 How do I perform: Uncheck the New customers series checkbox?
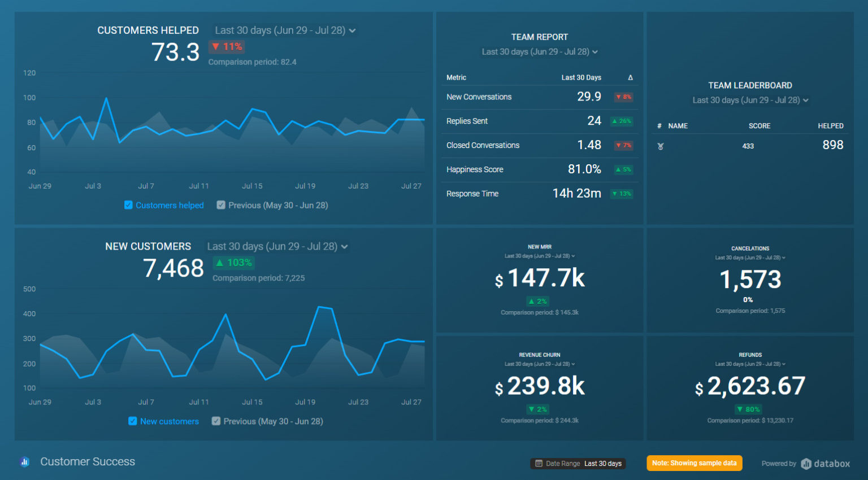(x=132, y=421)
